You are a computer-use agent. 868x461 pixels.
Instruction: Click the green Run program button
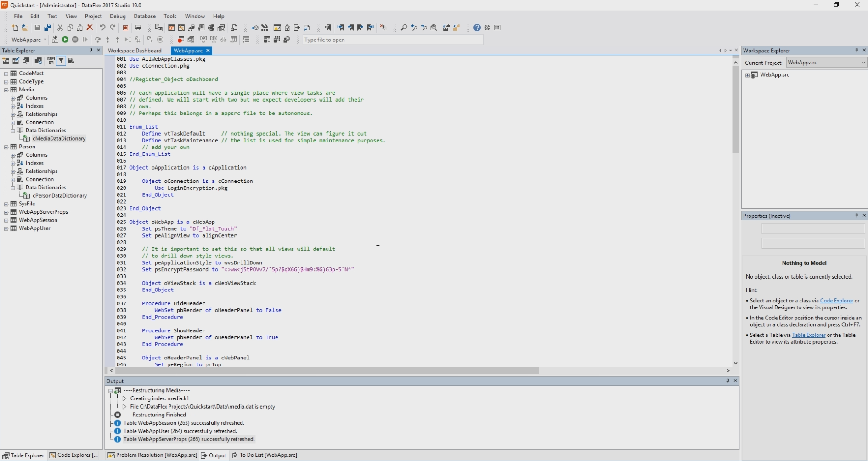coord(65,40)
